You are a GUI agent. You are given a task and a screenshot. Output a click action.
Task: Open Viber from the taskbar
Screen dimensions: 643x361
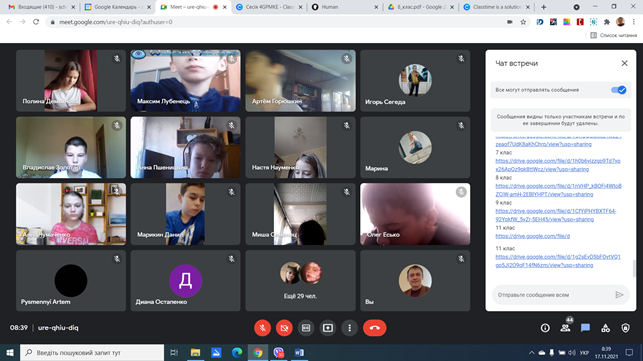(278, 353)
